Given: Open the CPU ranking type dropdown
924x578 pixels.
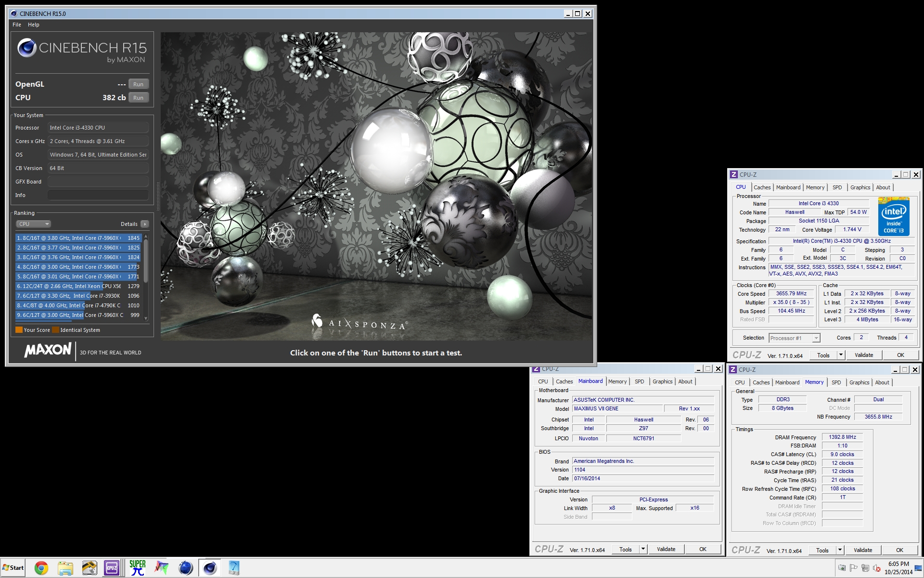Looking at the screenshot, I should [x=33, y=224].
